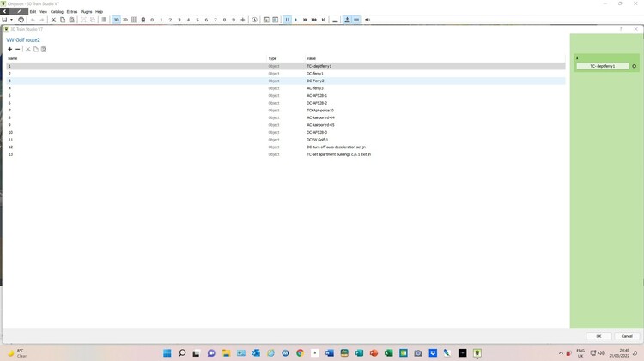Click the triple-arrow fastest speed button

pyautogui.click(x=313, y=20)
